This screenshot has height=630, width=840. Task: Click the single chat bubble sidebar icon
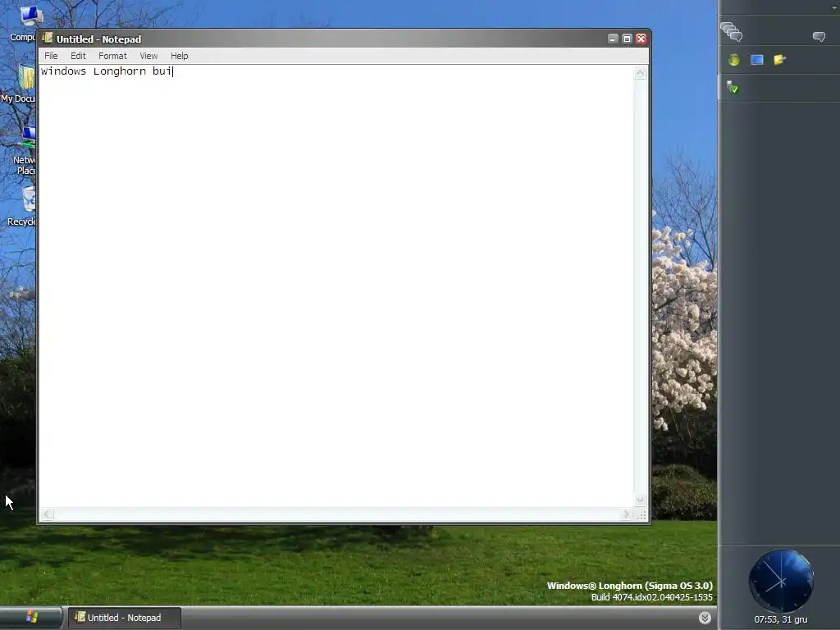point(819,36)
